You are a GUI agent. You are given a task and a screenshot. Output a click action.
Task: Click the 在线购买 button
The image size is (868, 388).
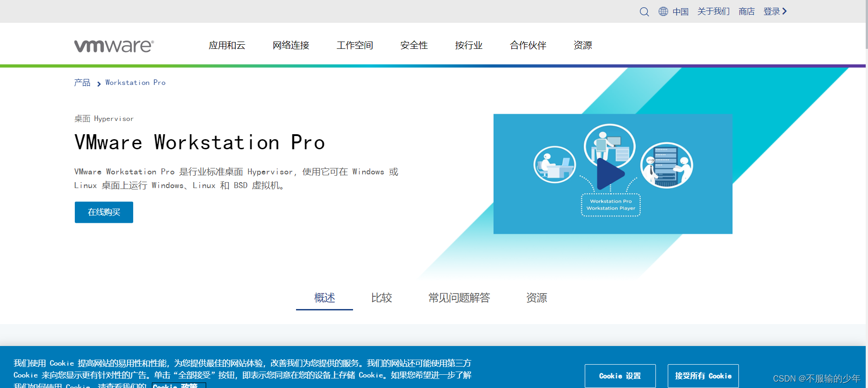104,212
